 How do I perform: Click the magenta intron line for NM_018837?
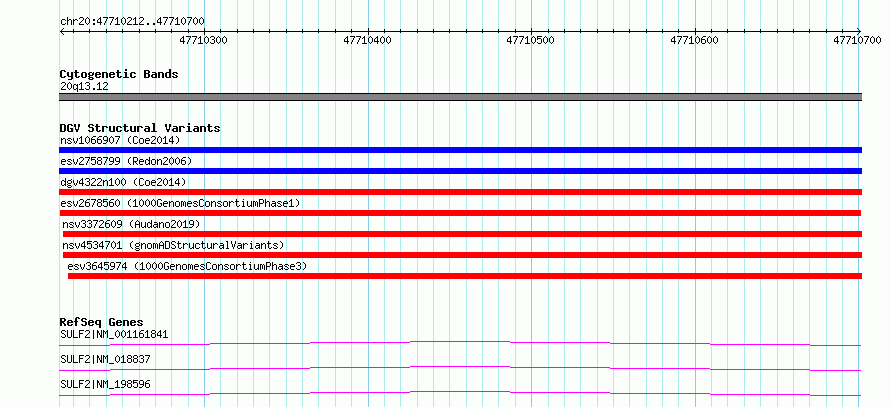(x=460, y=368)
